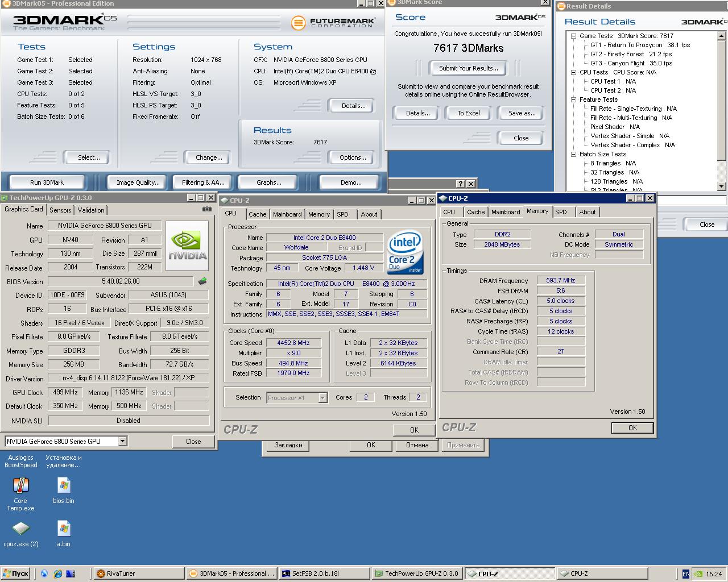Open the Graphics Card tab in GPU-Z
The width and height of the screenshot is (728, 582).
[x=24, y=209]
